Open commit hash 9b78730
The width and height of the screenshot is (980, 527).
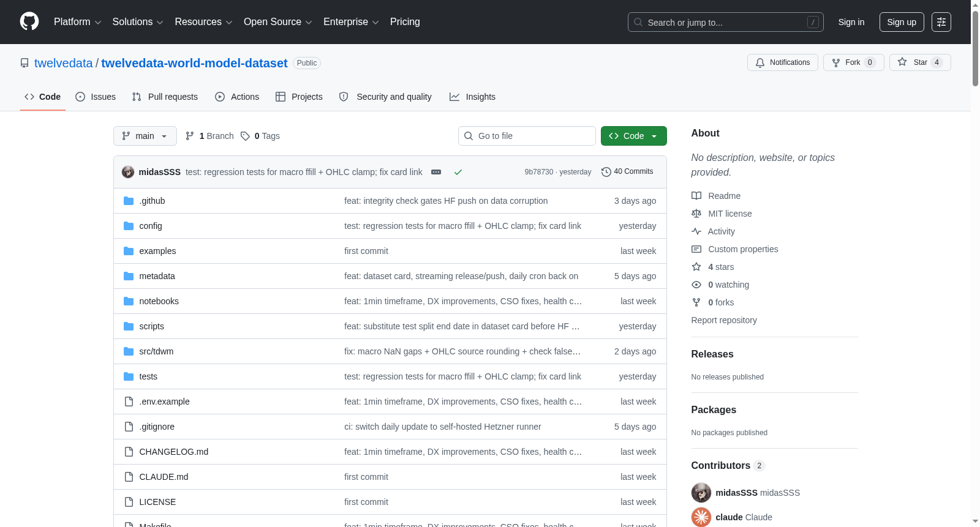tap(538, 172)
